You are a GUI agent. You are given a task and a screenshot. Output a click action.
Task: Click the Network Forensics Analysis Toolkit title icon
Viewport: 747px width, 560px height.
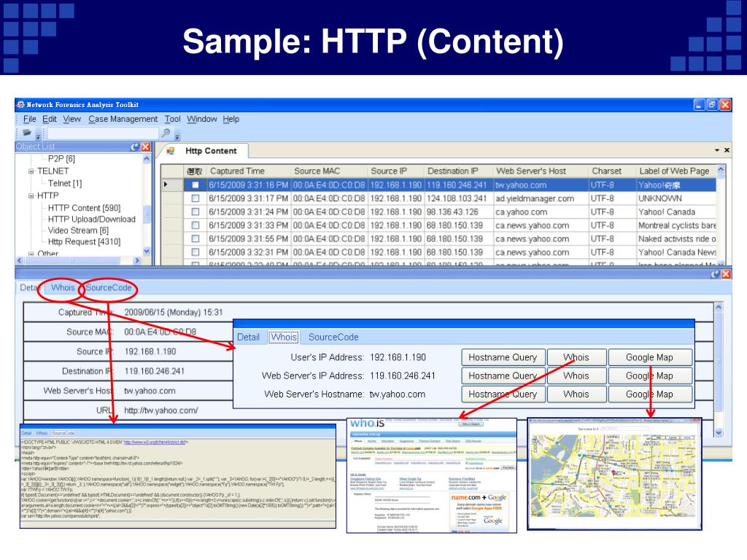20,104
